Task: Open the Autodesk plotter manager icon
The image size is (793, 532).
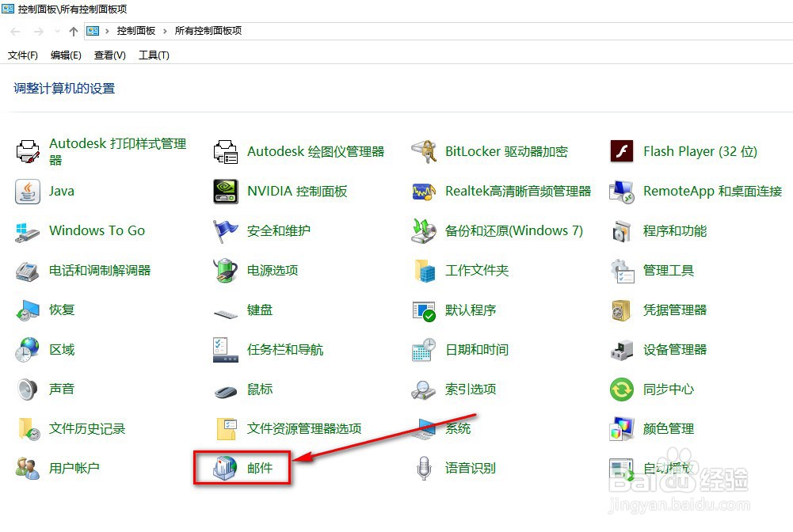Action: (226, 151)
